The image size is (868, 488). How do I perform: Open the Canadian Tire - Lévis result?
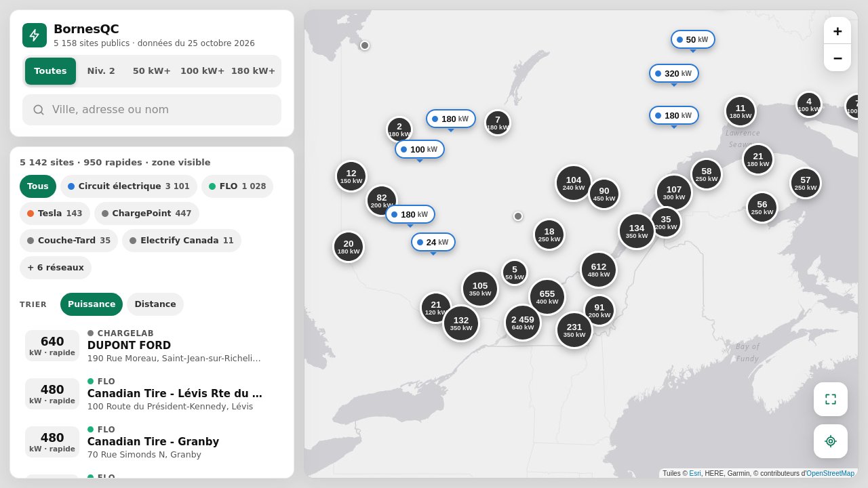tap(152, 394)
